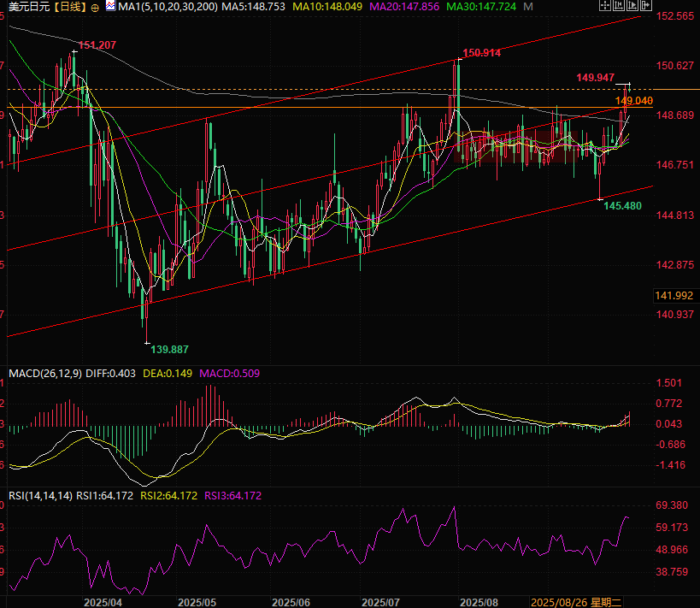Click the 149.947 recent high label

596,78
